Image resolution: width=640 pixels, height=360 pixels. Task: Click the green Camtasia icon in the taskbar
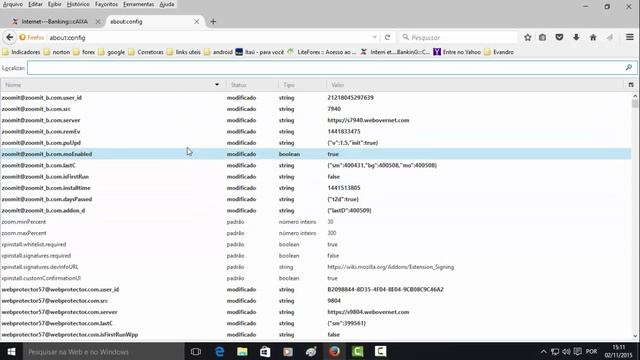358,351
